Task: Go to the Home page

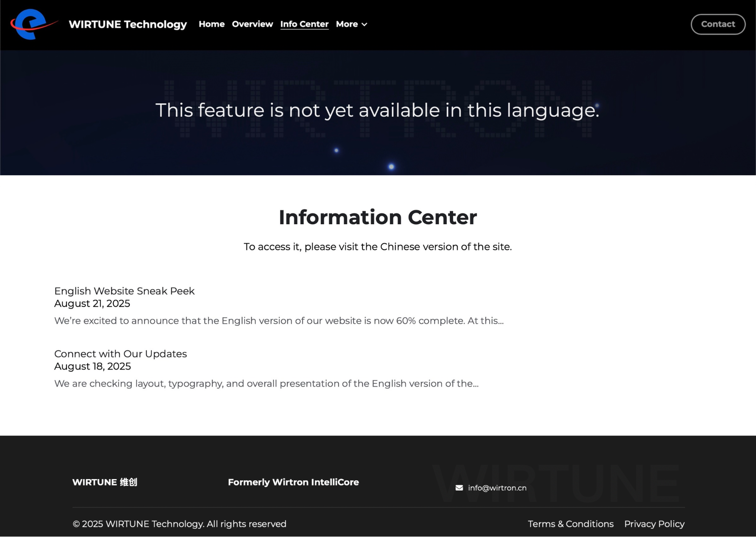Action: point(211,24)
